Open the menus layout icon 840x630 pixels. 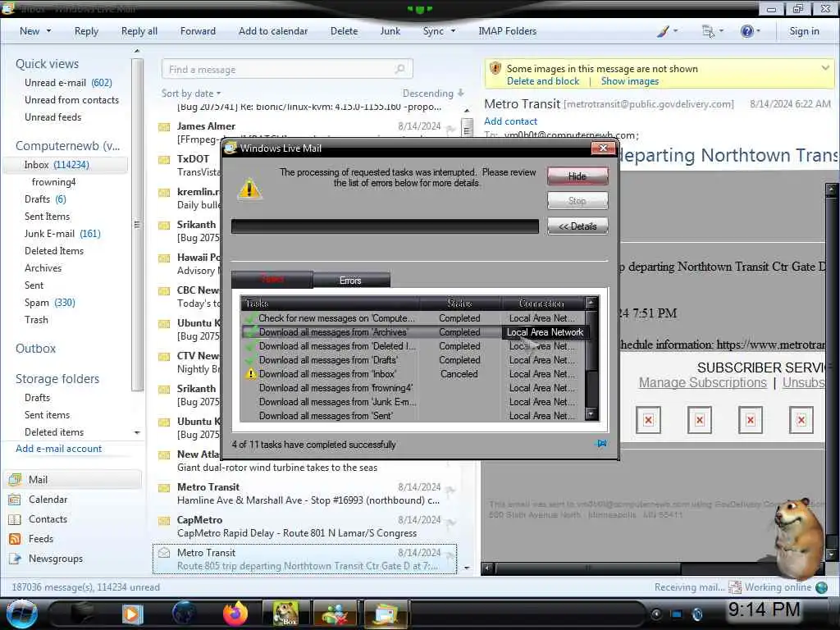[x=708, y=31]
